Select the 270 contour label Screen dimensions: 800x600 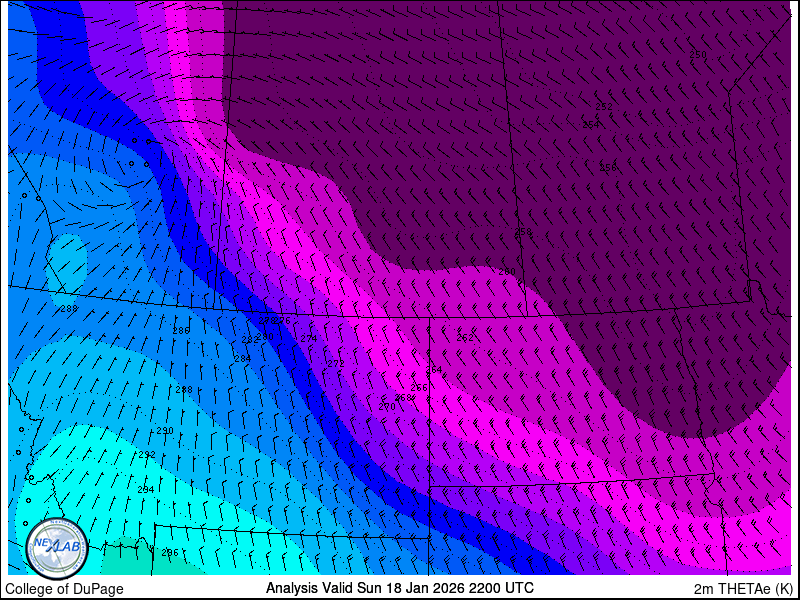coord(387,407)
